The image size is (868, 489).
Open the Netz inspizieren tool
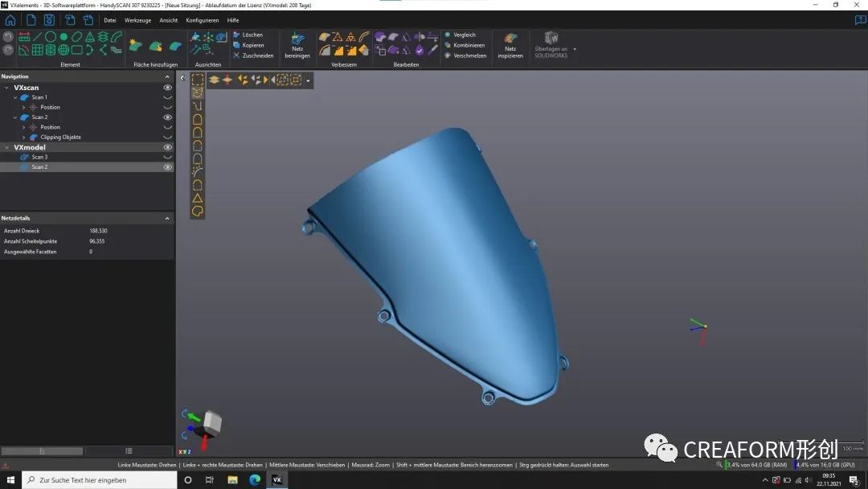click(x=510, y=45)
